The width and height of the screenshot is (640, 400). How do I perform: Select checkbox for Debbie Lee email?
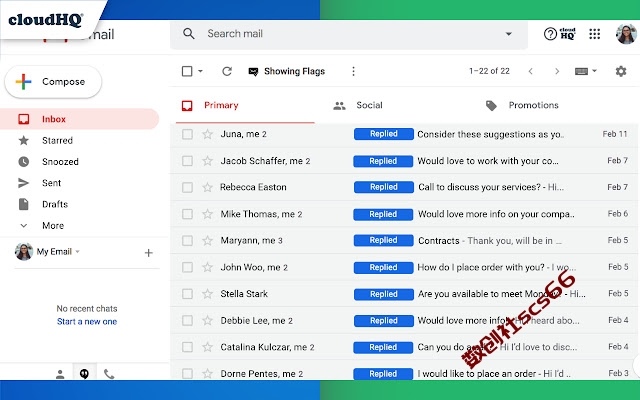[187, 320]
